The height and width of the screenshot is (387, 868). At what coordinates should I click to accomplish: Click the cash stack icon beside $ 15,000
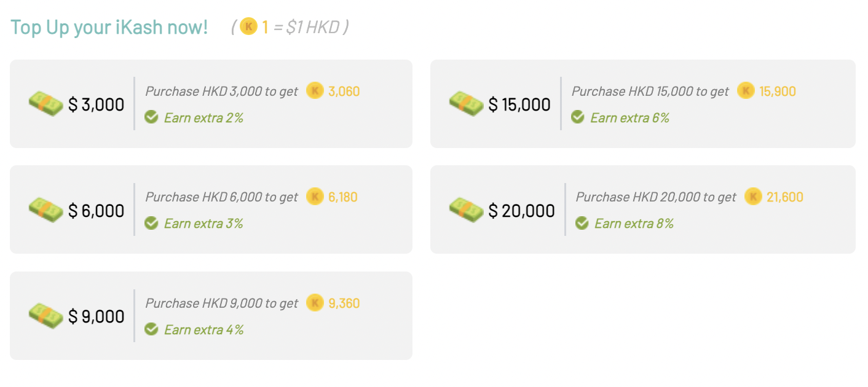[x=467, y=104]
